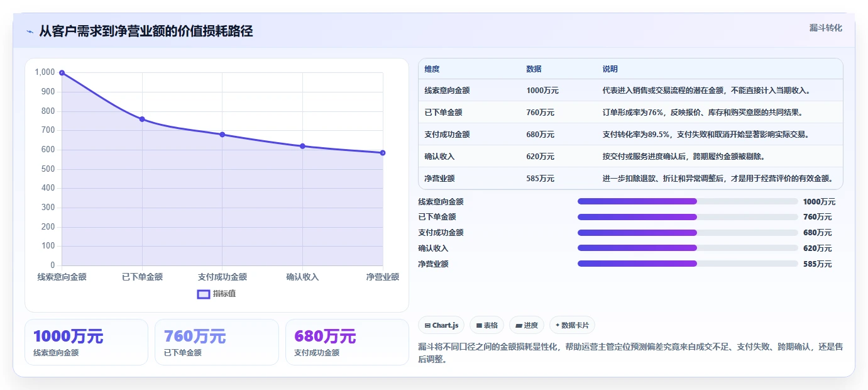Image resolution: width=868 pixels, height=390 pixels.
Task: Select the 数据卡片 chip
Action: coord(572,325)
